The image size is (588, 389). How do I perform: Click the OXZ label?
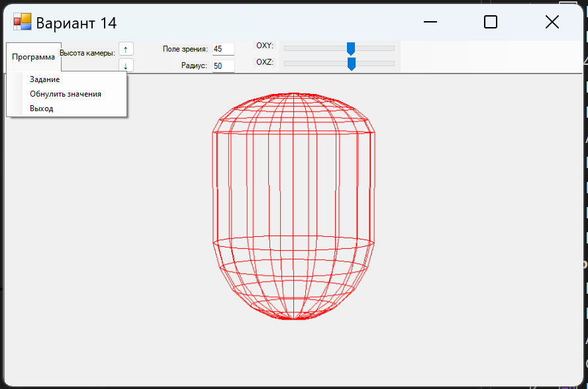click(x=265, y=62)
